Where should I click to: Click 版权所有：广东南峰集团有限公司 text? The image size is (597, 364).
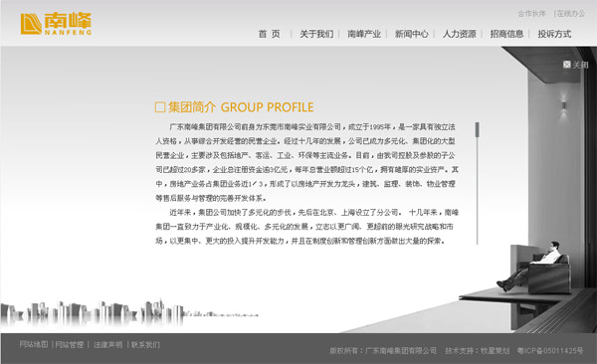pyautogui.click(x=383, y=351)
